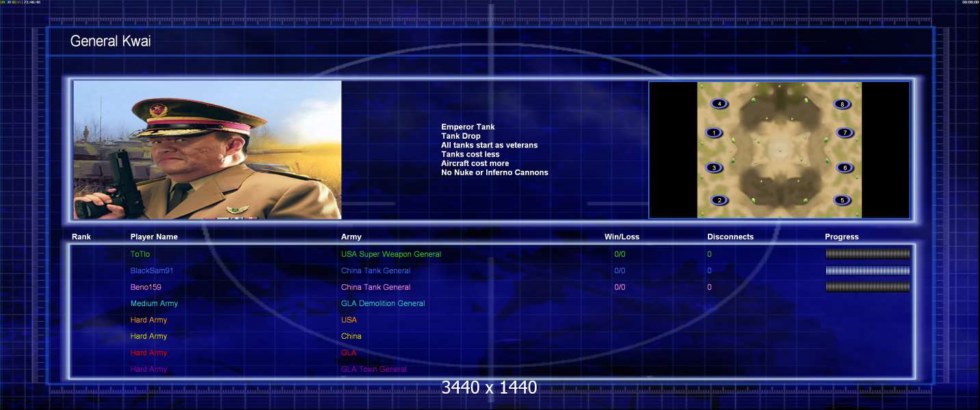
Task: Click BlackSam91's loading progress bar
Action: pos(868,271)
